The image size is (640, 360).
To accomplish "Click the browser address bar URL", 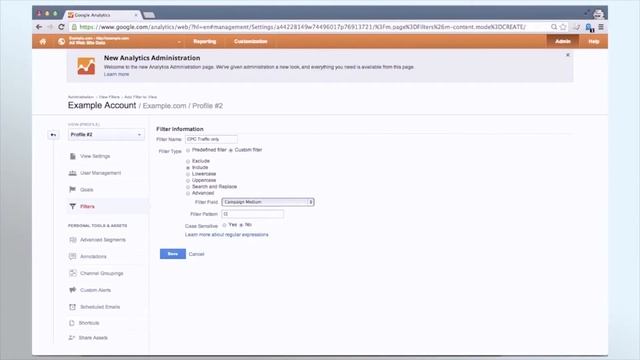I will pos(302,27).
